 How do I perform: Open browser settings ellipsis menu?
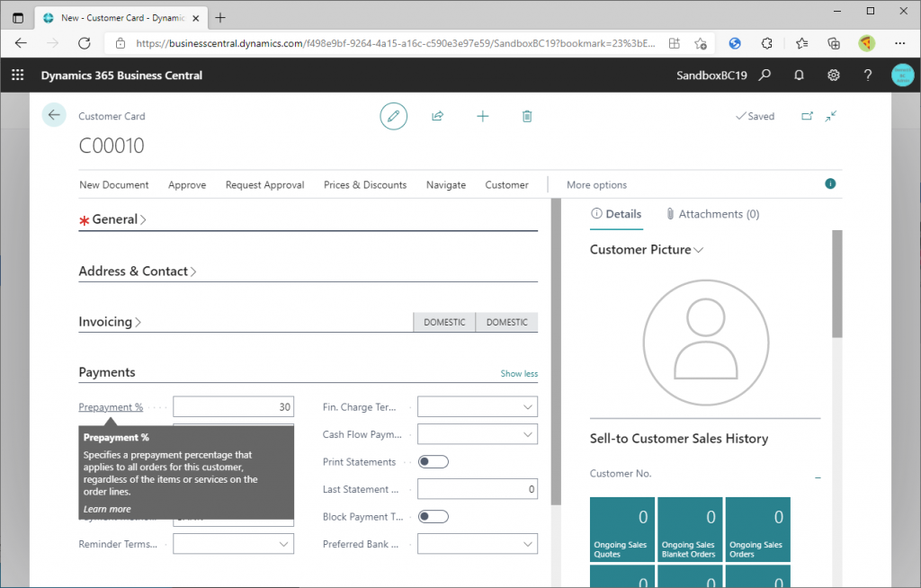tap(899, 43)
